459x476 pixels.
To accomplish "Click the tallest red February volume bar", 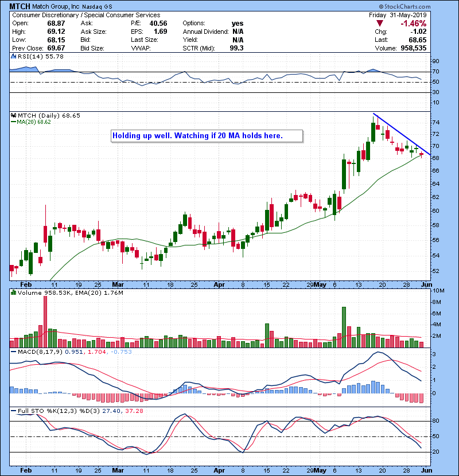I will tap(45, 322).
